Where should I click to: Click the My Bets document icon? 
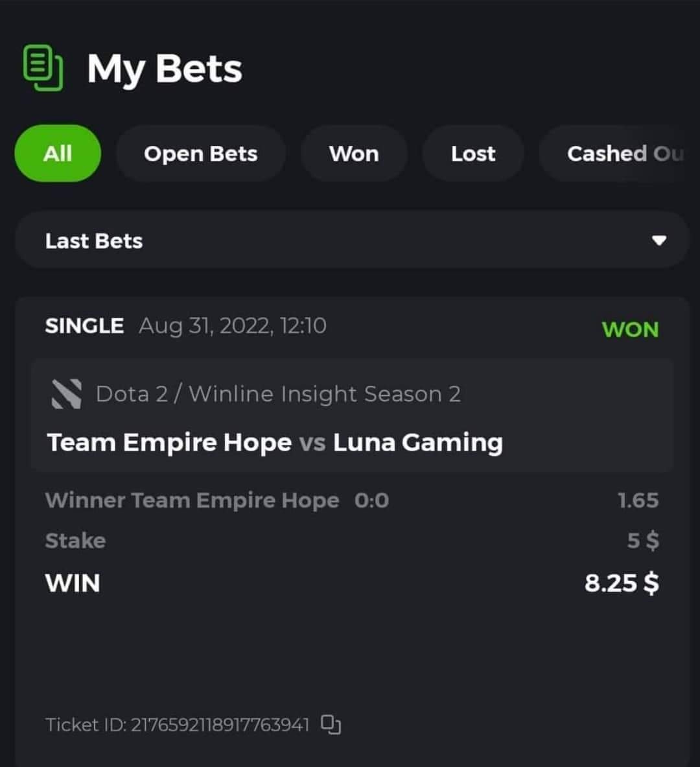[43, 67]
